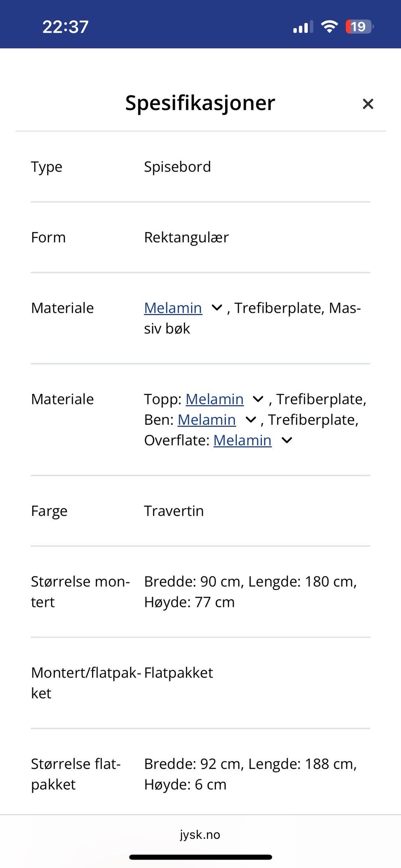The image size is (401, 868).
Task: Tap the 22:37 clock in the status bar
Action: click(66, 27)
